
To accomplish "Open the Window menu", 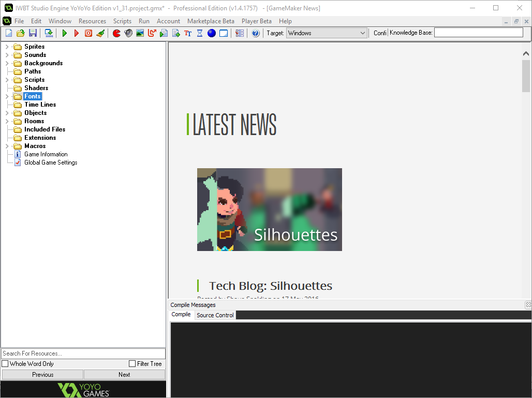I will pyautogui.click(x=60, y=21).
